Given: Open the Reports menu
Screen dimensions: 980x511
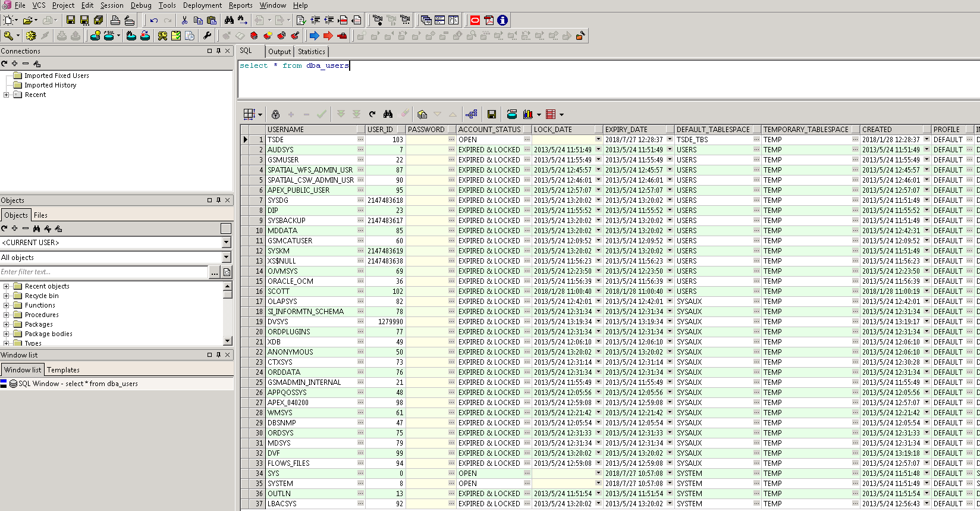Looking at the screenshot, I should (240, 5).
